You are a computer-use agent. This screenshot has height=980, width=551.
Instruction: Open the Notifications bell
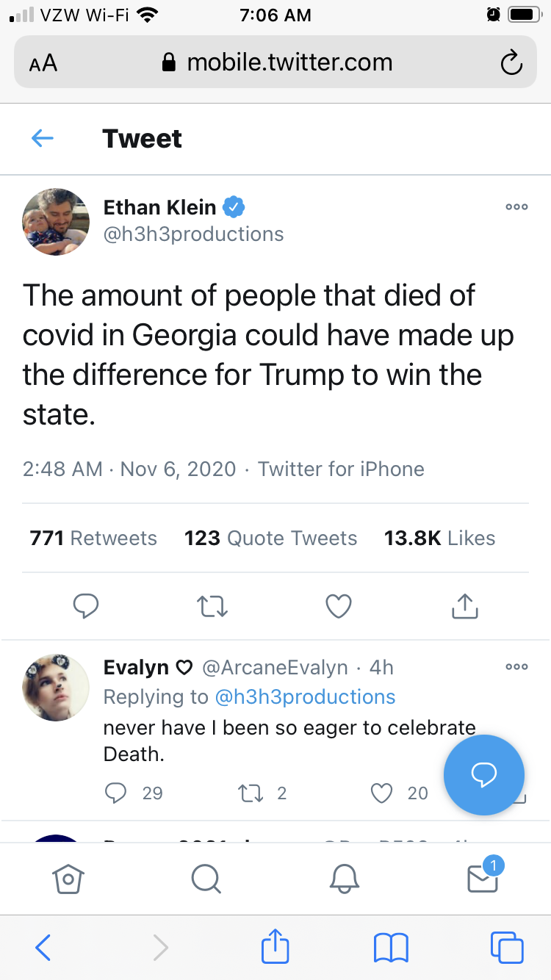pos(345,878)
